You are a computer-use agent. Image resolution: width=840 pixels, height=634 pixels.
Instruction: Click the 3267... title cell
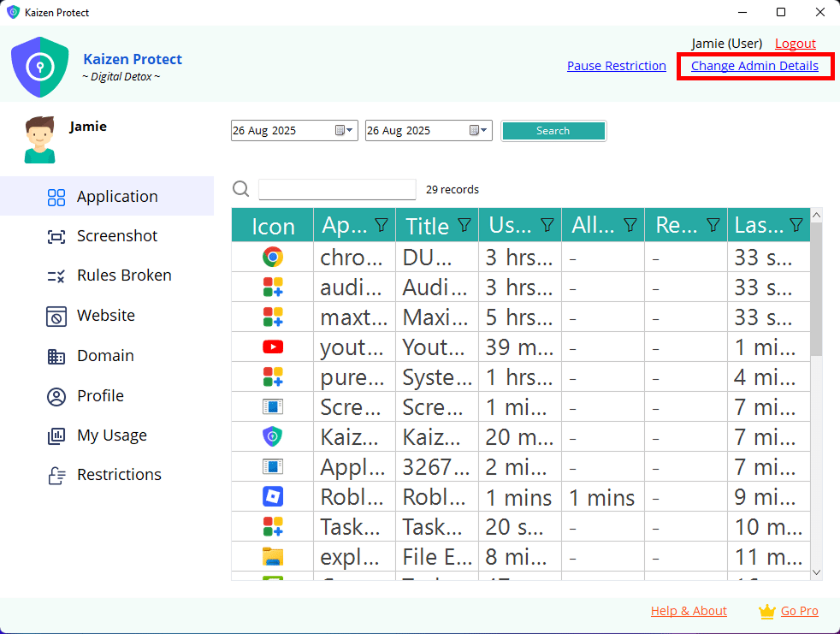(437, 467)
